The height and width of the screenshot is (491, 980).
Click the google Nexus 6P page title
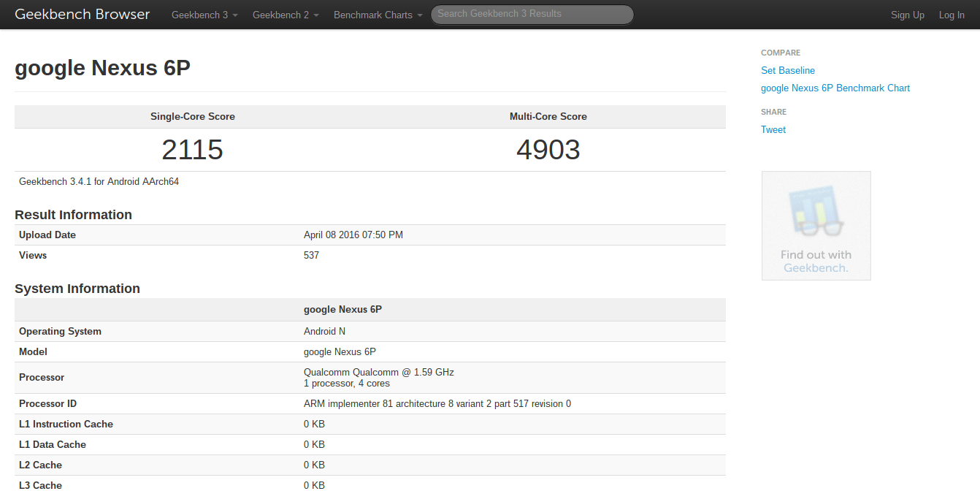tap(102, 67)
